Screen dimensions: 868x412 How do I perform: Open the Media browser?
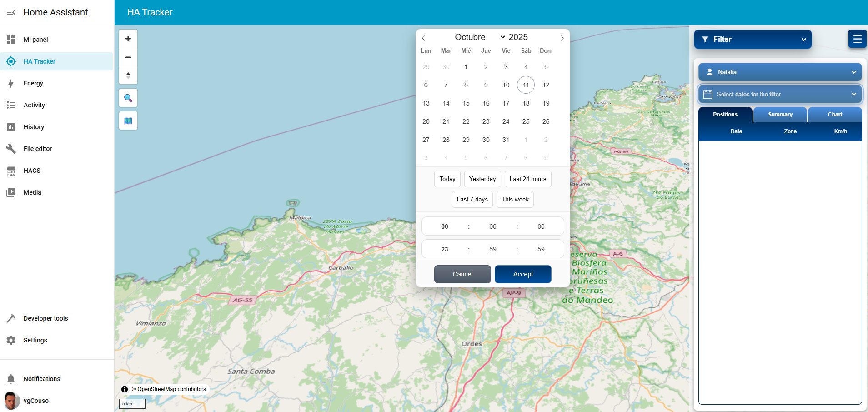(57, 192)
